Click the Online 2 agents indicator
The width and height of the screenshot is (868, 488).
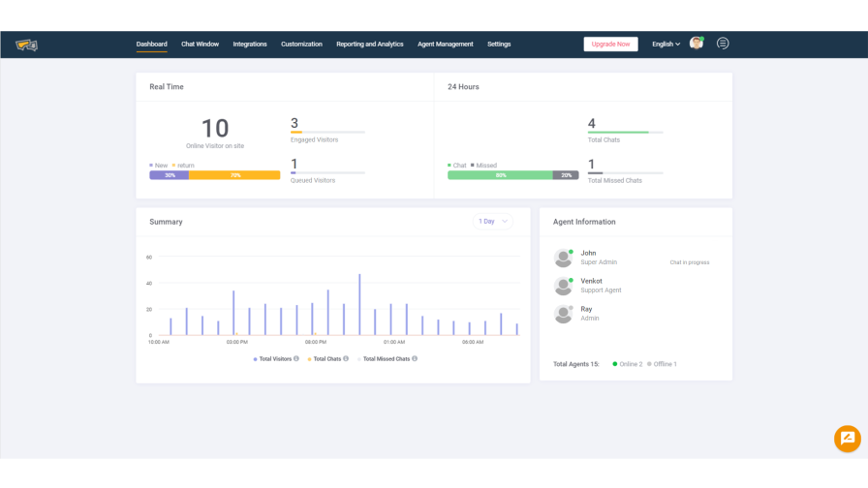627,364
